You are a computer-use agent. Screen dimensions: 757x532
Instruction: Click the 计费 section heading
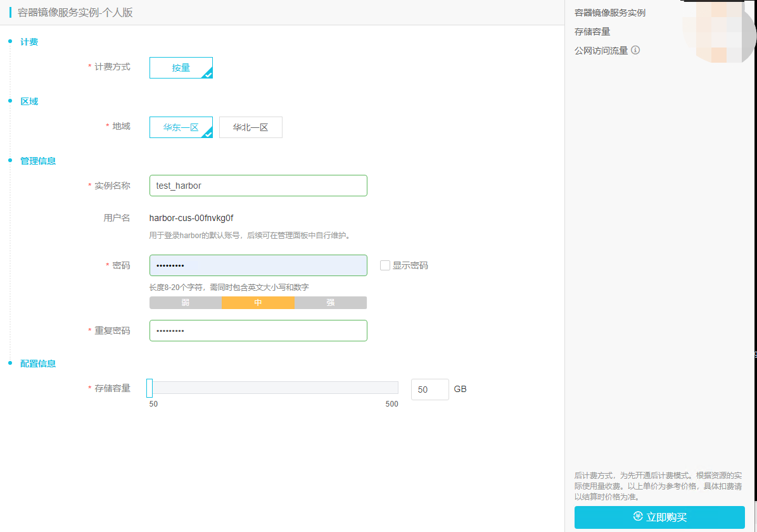29,42
